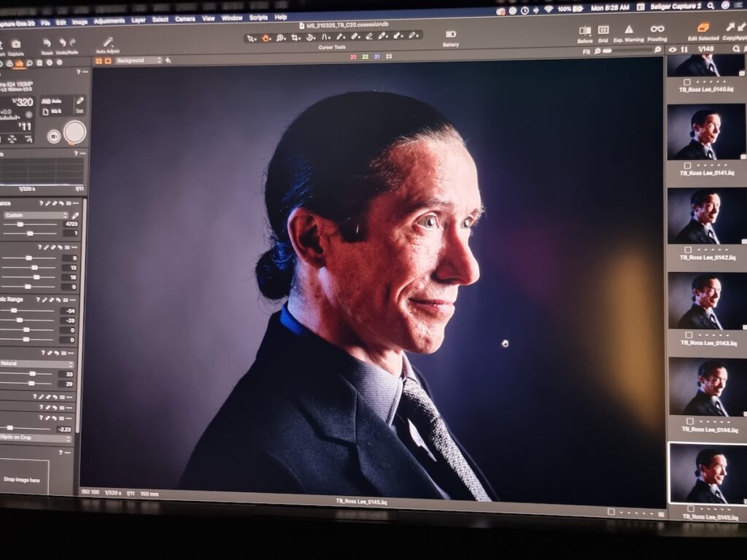Screen dimensions: 747x560
Task: Toggle Exposure Warning triangle
Action: pos(628,30)
